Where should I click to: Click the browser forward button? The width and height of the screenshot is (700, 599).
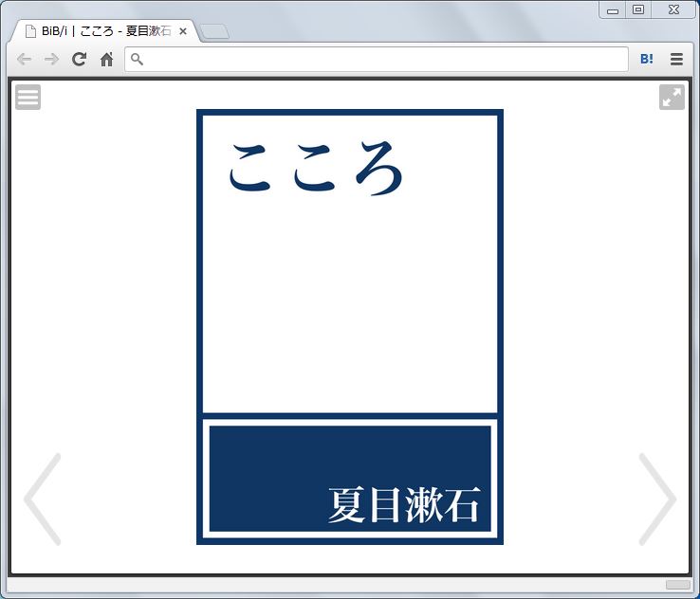point(52,59)
